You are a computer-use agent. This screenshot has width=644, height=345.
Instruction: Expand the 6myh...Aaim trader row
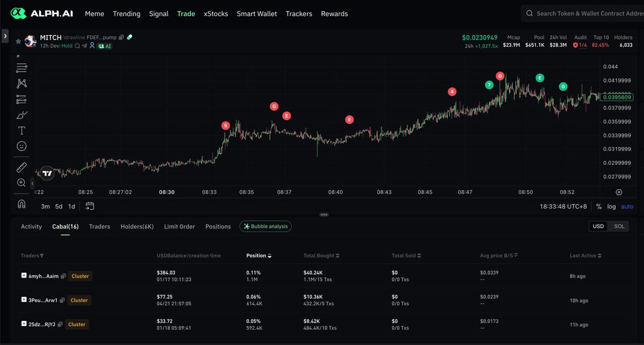coord(24,276)
